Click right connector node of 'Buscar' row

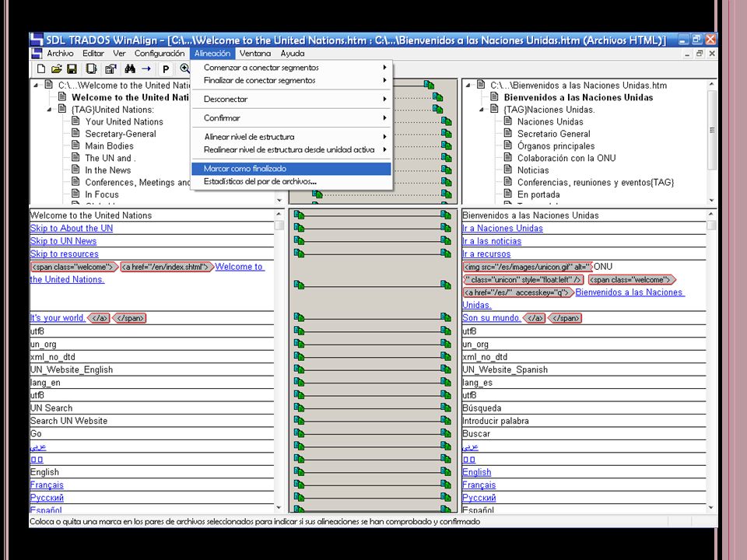pyautogui.click(x=446, y=433)
